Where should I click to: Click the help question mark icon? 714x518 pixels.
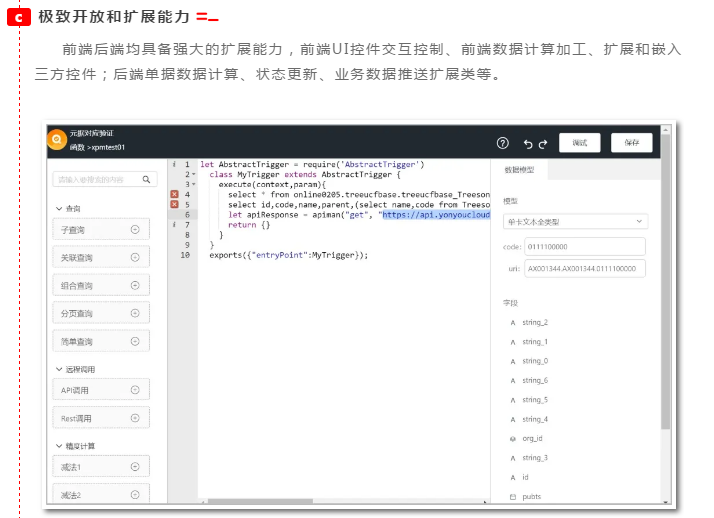(x=503, y=143)
